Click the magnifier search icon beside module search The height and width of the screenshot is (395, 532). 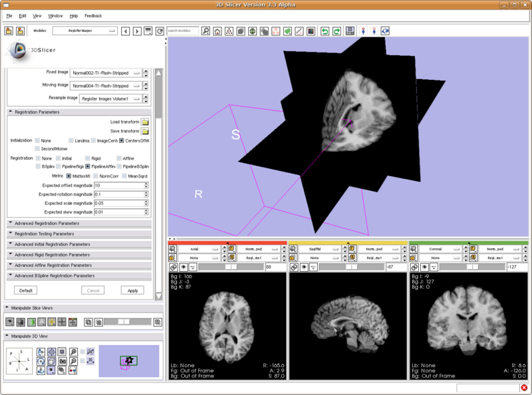click(206, 31)
